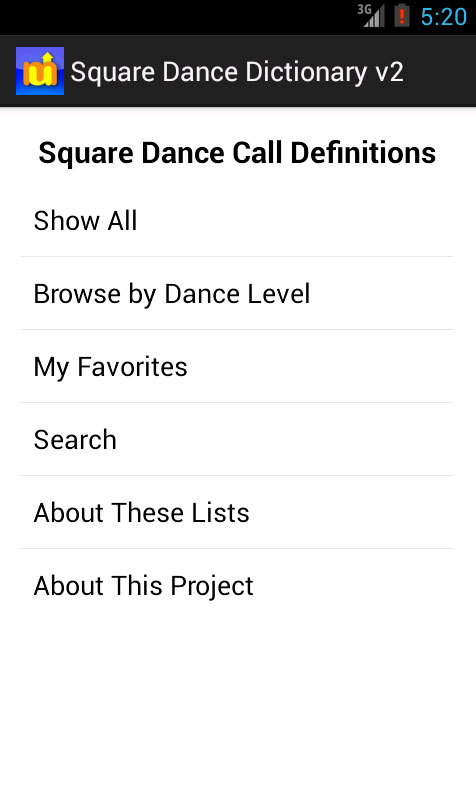Tap the Square Dance Dictionary app icon
Screen dimensions: 476x796
40,71
